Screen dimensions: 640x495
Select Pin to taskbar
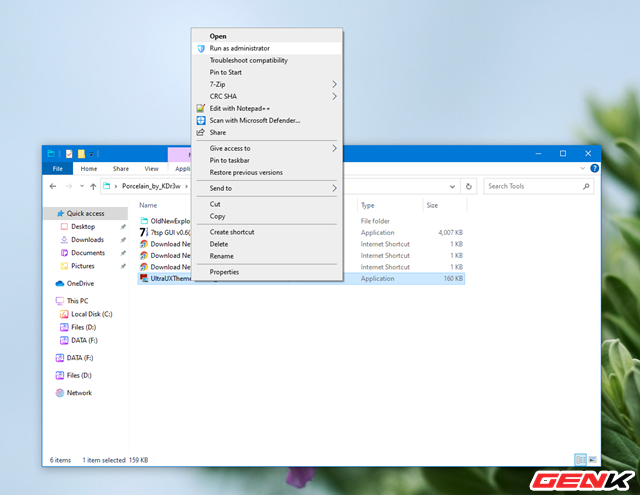click(267, 160)
